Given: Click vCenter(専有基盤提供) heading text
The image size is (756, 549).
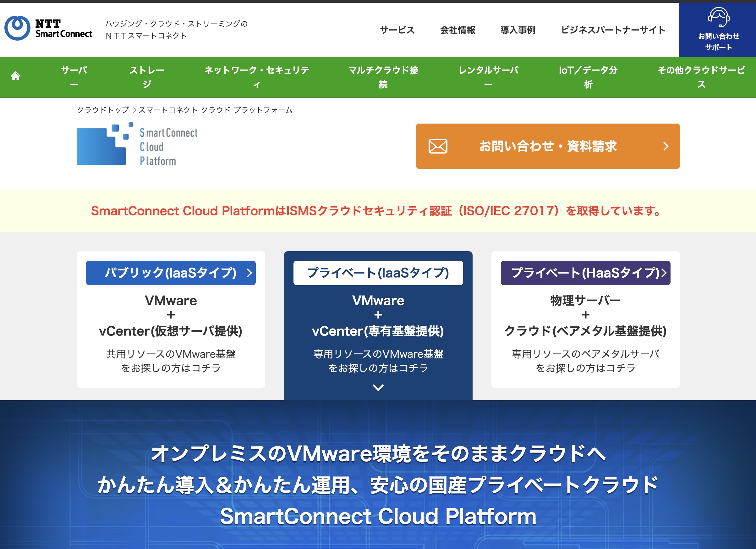Looking at the screenshot, I should (x=378, y=331).
